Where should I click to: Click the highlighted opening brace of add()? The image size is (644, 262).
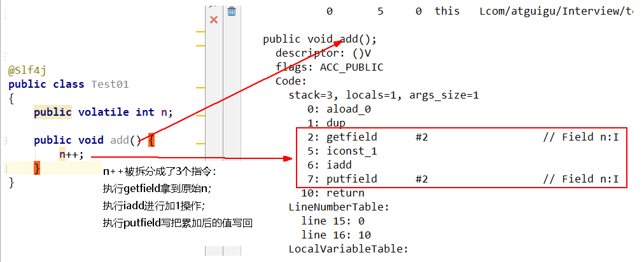pos(151,141)
